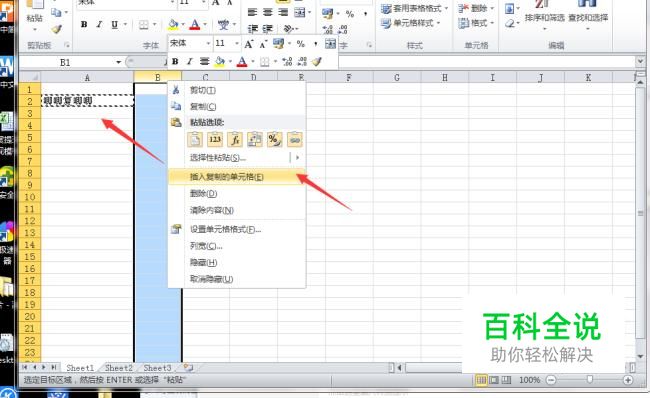Select 复制(C) from the context menu
650x398 pixels.
coord(237,107)
